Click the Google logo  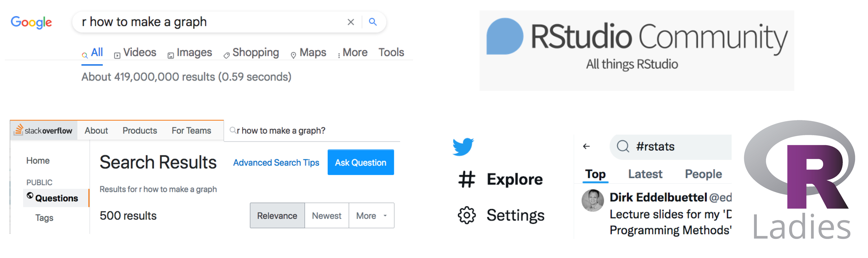[31, 22]
